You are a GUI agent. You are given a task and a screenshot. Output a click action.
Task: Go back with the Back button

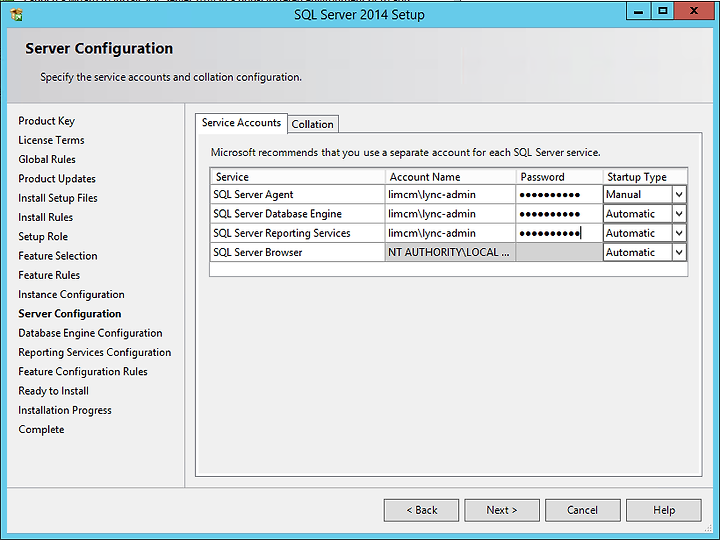click(422, 510)
